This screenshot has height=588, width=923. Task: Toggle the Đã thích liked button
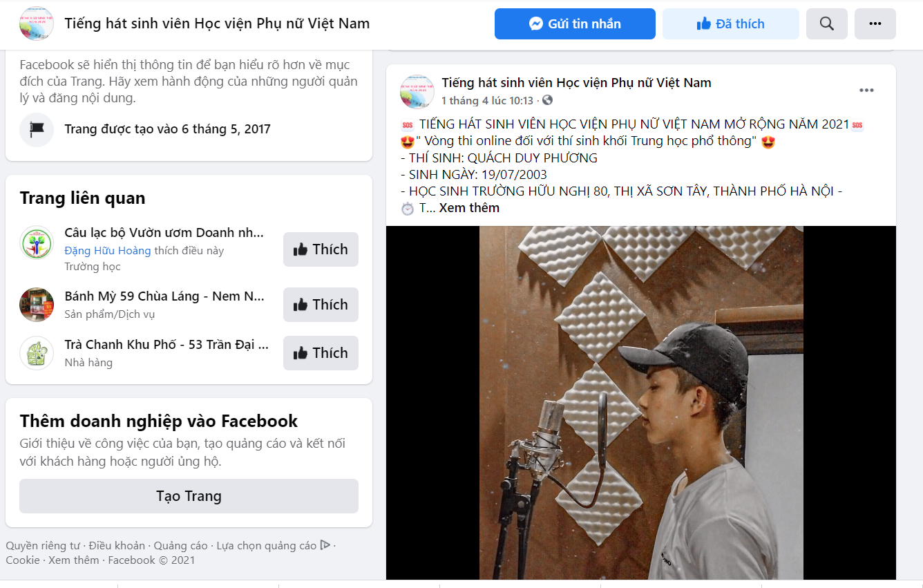click(x=730, y=24)
